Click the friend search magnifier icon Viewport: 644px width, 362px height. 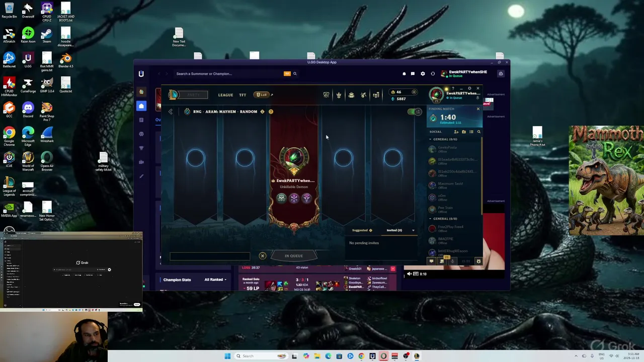coord(478,132)
